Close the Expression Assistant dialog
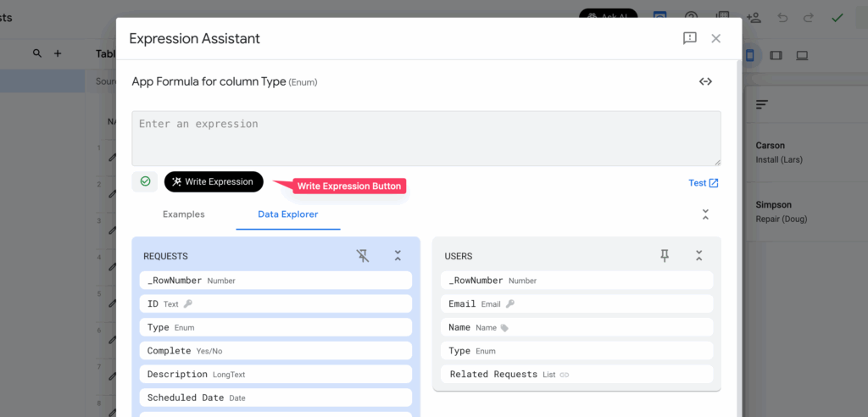868x417 pixels. [715, 38]
